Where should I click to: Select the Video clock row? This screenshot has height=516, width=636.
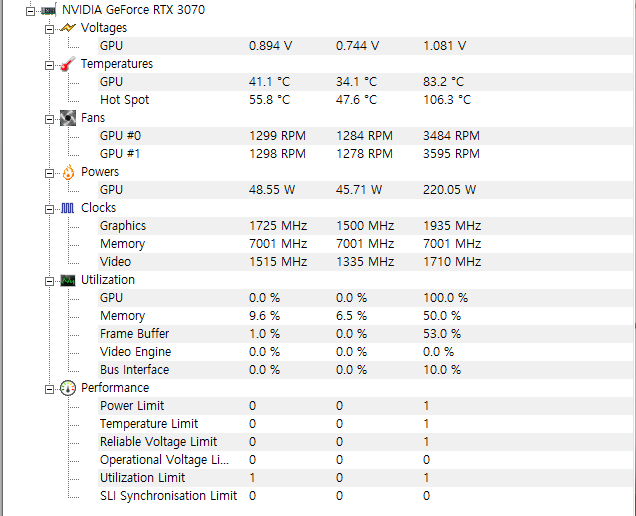365,262
